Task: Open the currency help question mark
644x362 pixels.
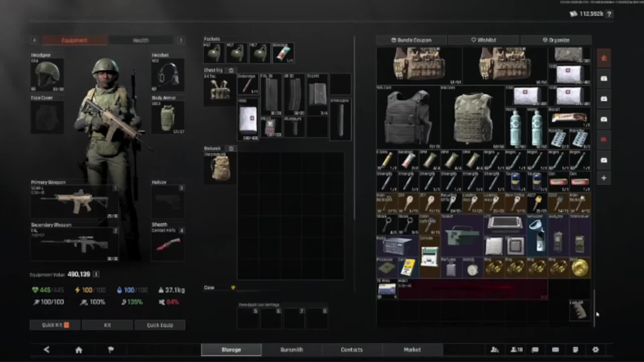Action: pos(609,14)
